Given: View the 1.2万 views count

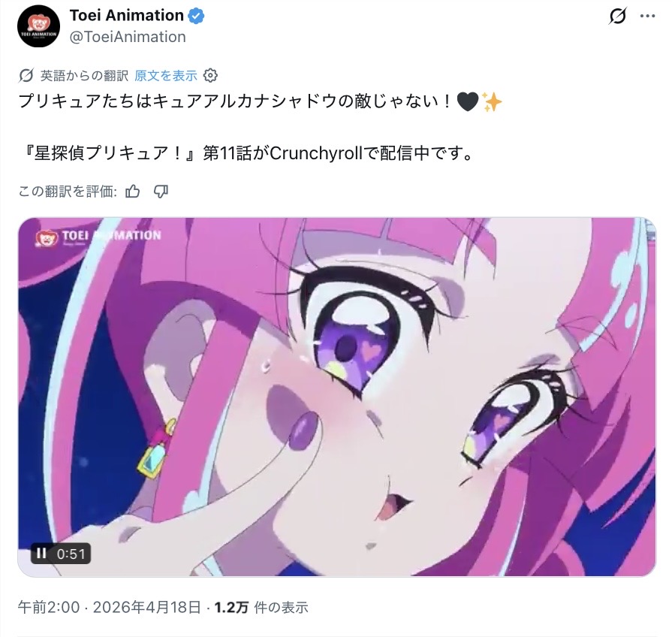Looking at the screenshot, I should pos(261,607).
